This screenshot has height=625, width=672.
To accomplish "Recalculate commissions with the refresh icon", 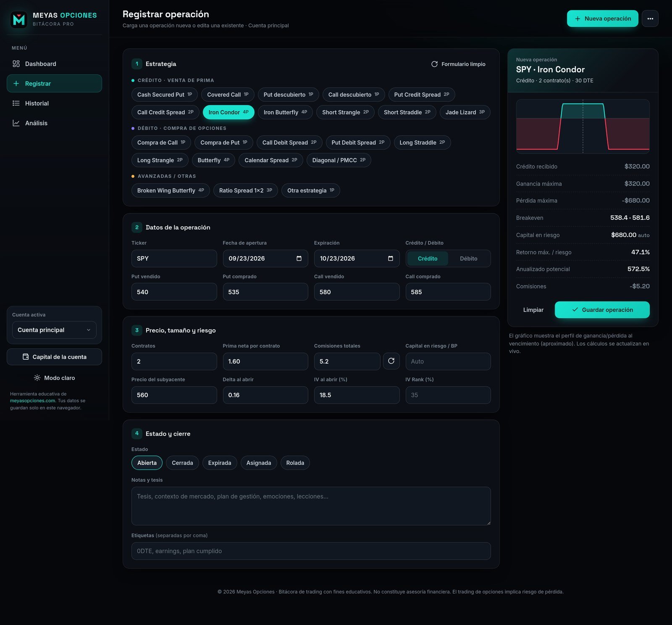I will click(391, 361).
